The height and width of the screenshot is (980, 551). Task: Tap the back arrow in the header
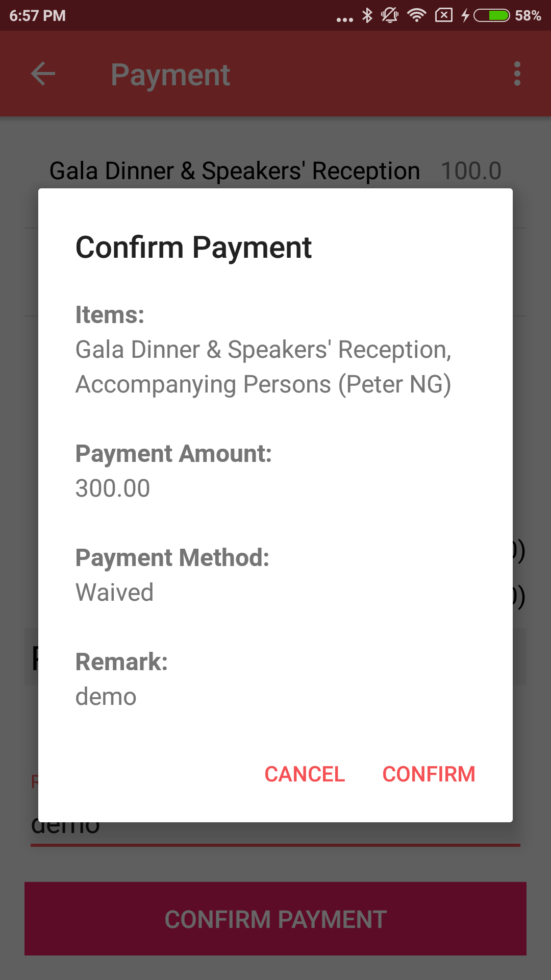point(43,75)
